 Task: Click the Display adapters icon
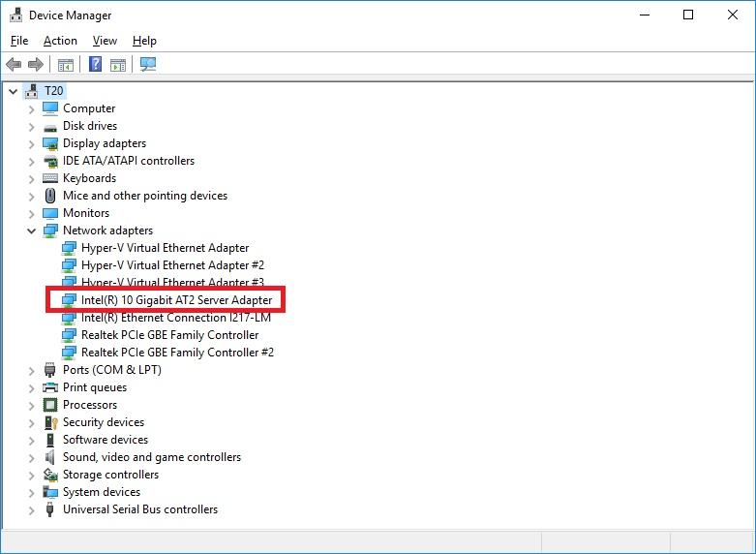50,143
